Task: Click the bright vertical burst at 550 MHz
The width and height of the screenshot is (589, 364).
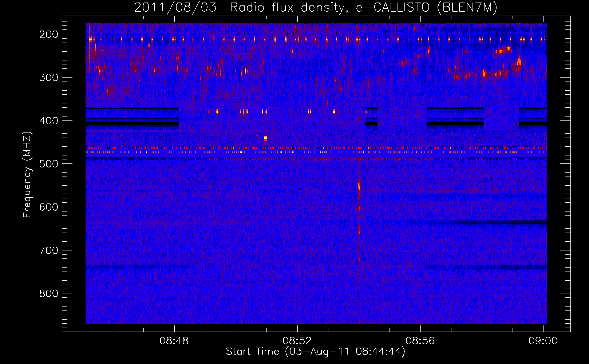Action: 359,186
